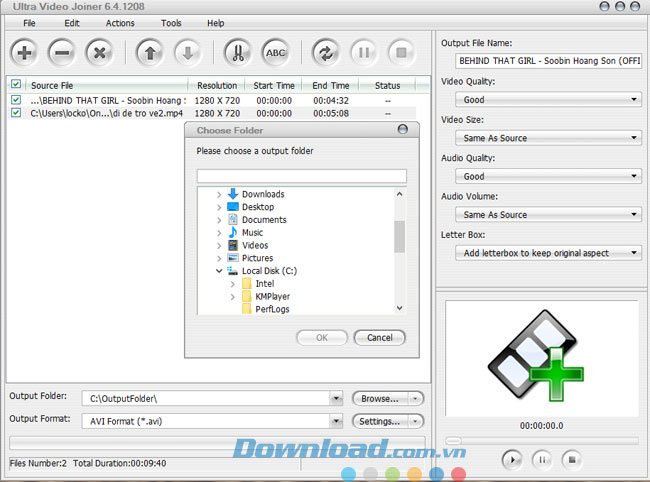Click the OK button in Choose Folder
Screen dimensions: 650x482
coord(322,337)
